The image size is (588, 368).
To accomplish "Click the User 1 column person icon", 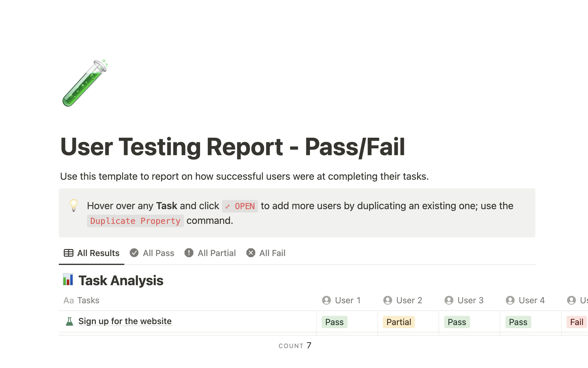I will pyautogui.click(x=326, y=300).
